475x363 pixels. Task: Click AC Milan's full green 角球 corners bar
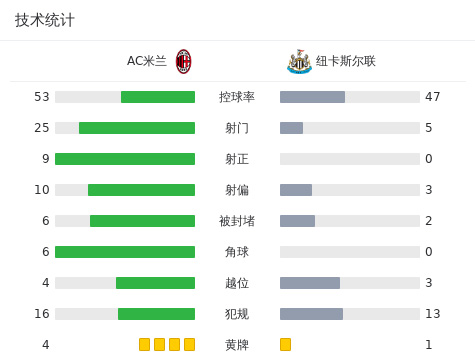coord(125,252)
